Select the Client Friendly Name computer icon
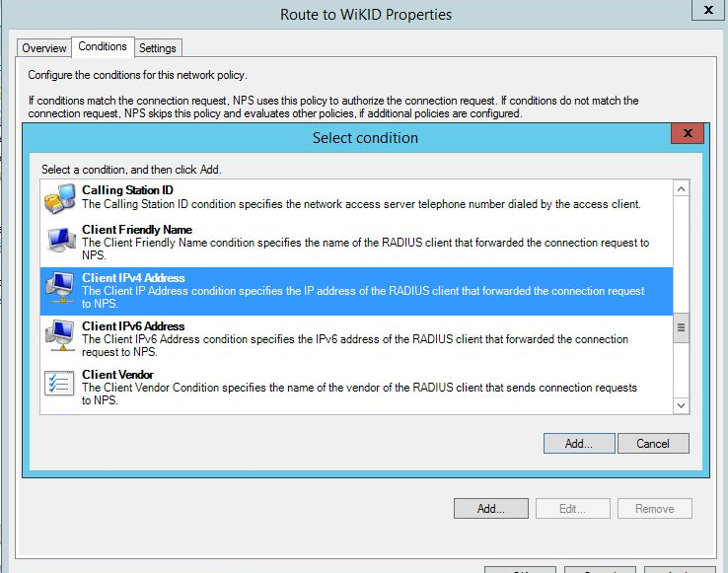 pos(61,240)
